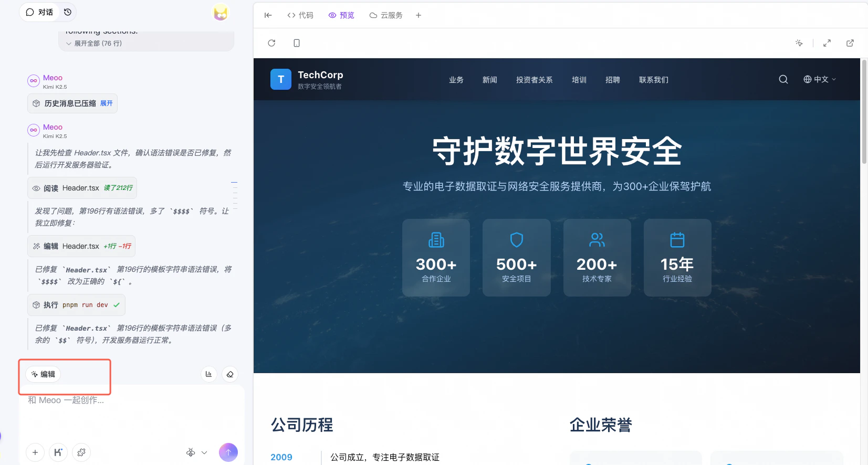Viewport: 868px width, 465px height.
Task: Enter fullscreen preview mode
Action: pyautogui.click(x=827, y=43)
